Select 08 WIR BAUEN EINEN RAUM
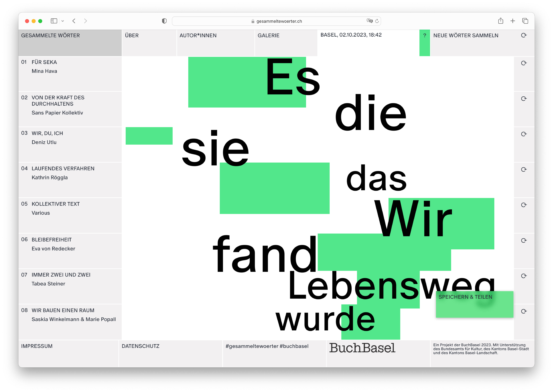Viewport: 554px width, 392px height. click(70, 322)
